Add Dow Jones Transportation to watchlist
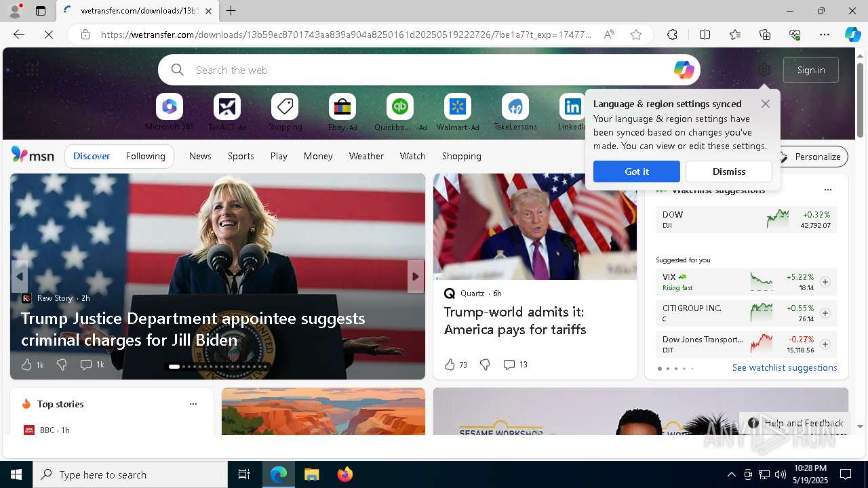The image size is (868, 488). [825, 344]
